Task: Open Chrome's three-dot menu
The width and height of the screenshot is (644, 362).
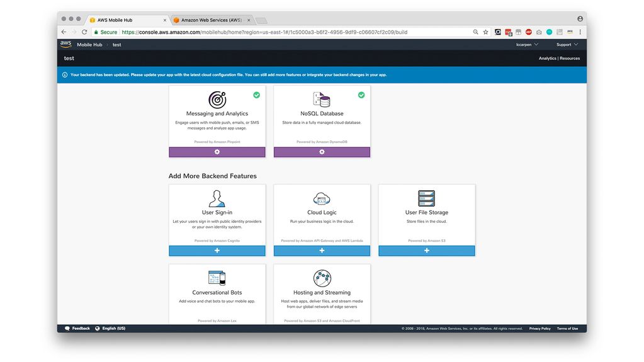Action: tap(580, 32)
